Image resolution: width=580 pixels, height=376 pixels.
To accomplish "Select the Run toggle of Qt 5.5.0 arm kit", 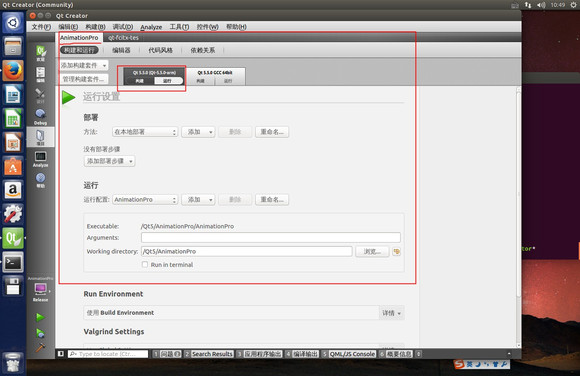I will 168,81.
